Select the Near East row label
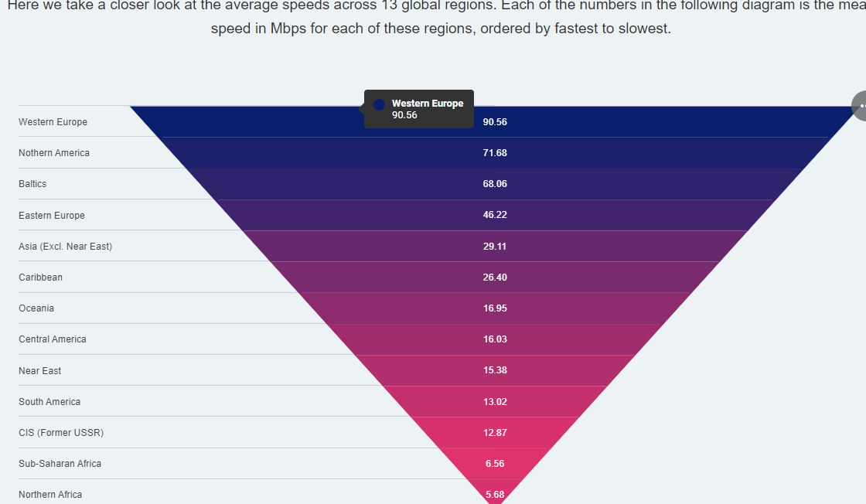The width and height of the screenshot is (866, 504). [40, 371]
